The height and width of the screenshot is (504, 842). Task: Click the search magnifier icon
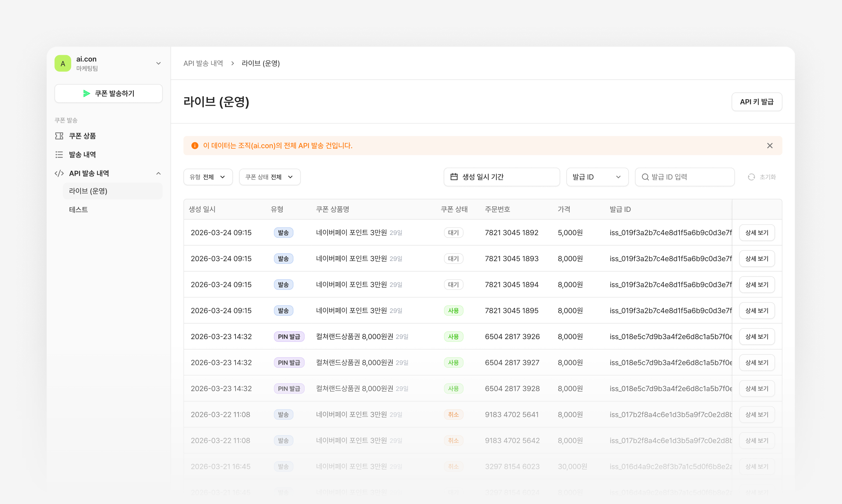click(x=645, y=177)
